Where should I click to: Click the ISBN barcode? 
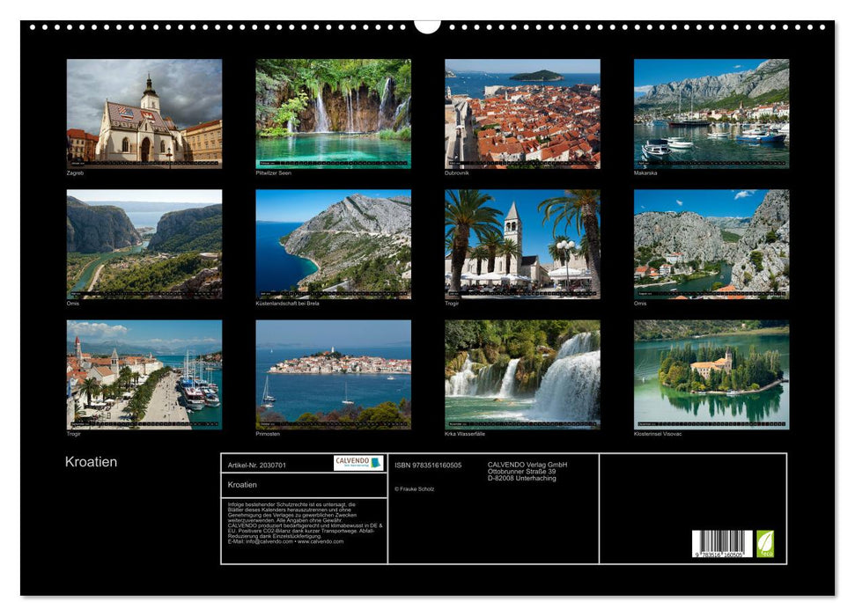click(722, 546)
